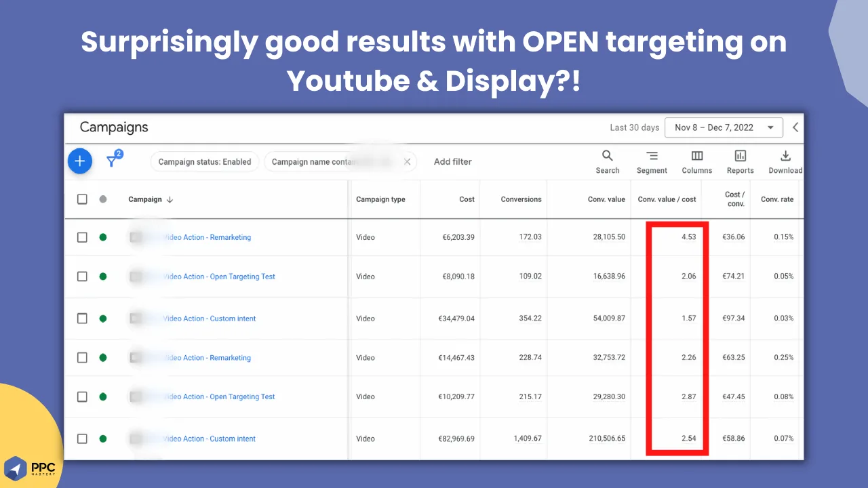
Task: Sort by the Campaign column header
Action: click(151, 199)
